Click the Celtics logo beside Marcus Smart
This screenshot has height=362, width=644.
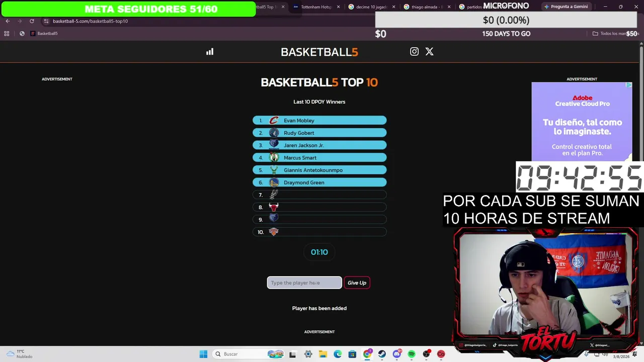click(x=274, y=157)
